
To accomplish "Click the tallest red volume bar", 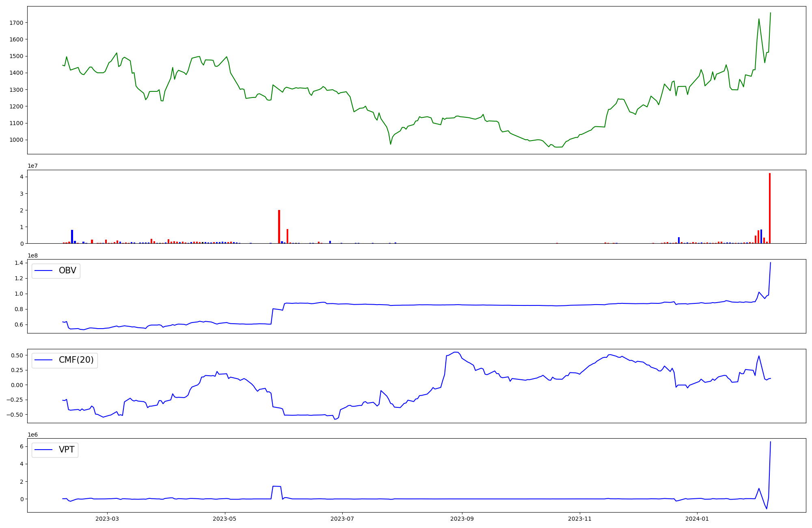I will pyautogui.click(x=769, y=208).
